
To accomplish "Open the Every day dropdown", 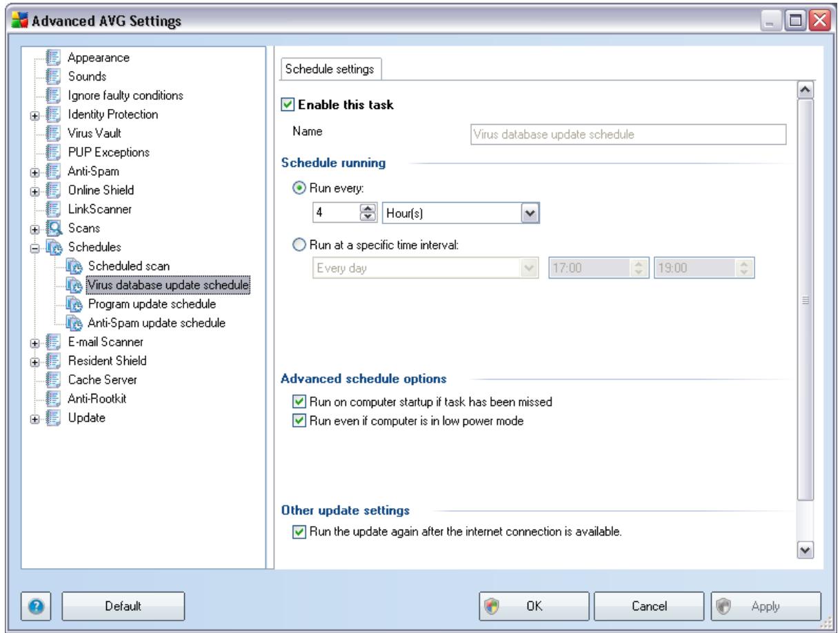I will pyautogui.click(x=528, y=269).
